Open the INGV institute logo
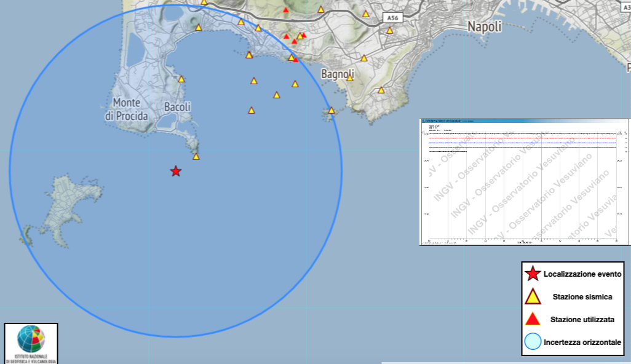The image size is (631, 364). coord(31,343)
